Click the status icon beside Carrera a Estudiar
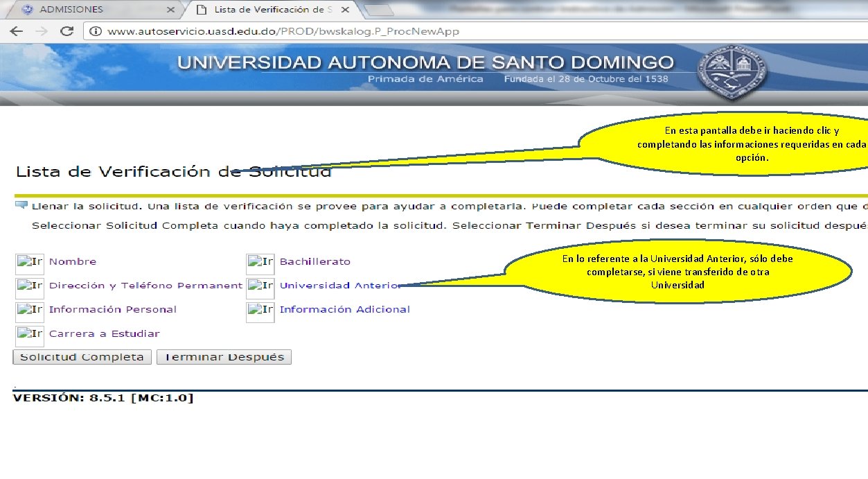868x479 pixels. tap(30, 336)
